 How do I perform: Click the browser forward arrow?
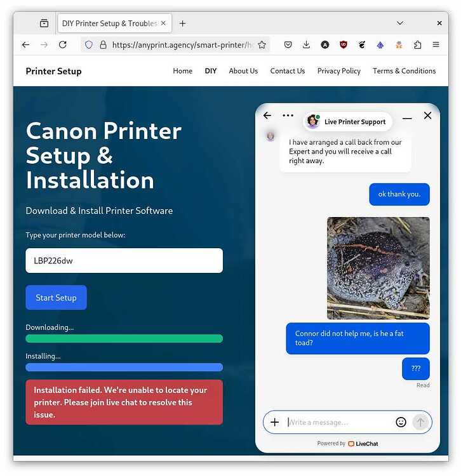pyautogui.click(x=44, y=45)
